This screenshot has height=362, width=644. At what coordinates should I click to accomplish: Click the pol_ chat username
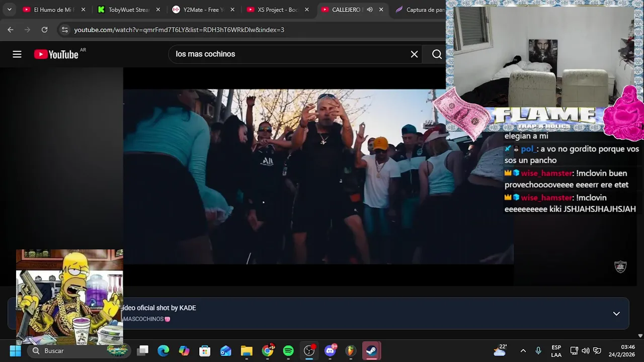point(528,149)
